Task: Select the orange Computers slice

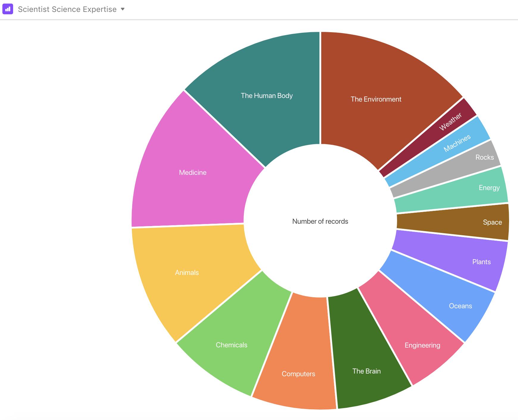Action: [x=298, y=374]
